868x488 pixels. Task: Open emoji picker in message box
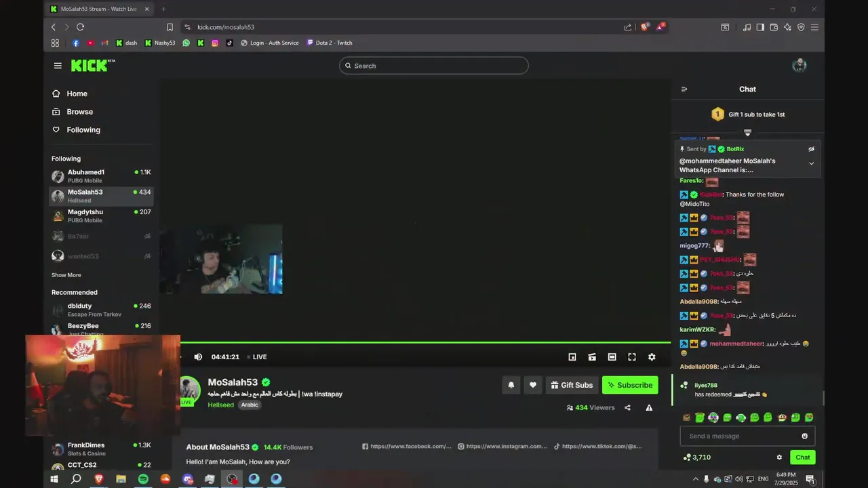coord(805,436)
